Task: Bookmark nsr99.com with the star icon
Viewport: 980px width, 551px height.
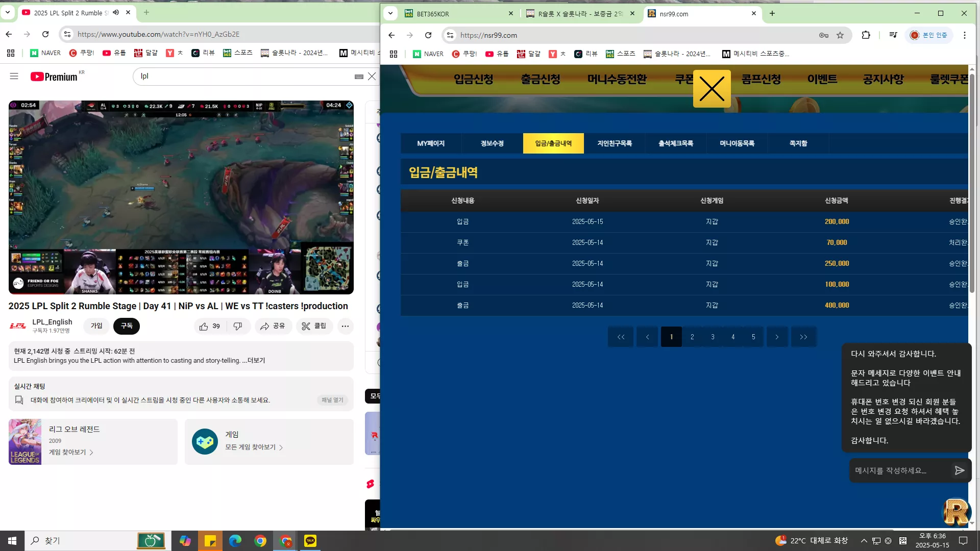Action: click(x=840, y=35)
